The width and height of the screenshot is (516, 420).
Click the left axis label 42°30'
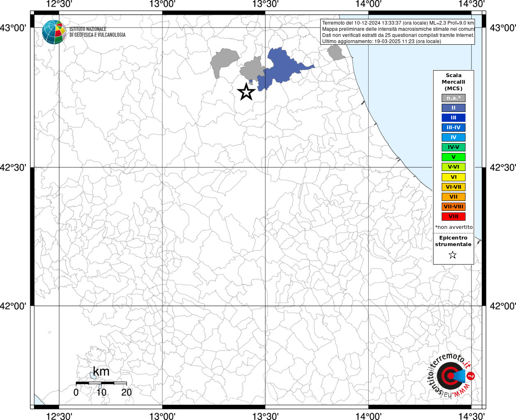coord(14,167)
